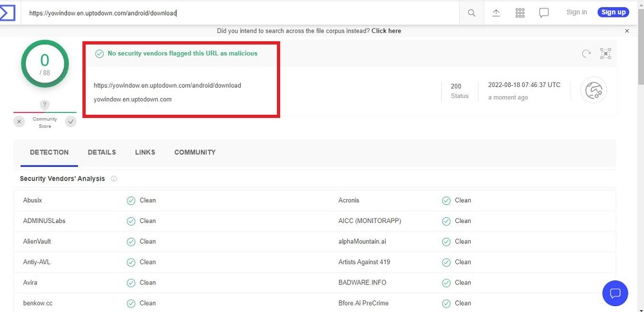The width and height of the screenshot is (644, 312).
Task: Click the full URL text yowindow android/download
Action: 167,86
